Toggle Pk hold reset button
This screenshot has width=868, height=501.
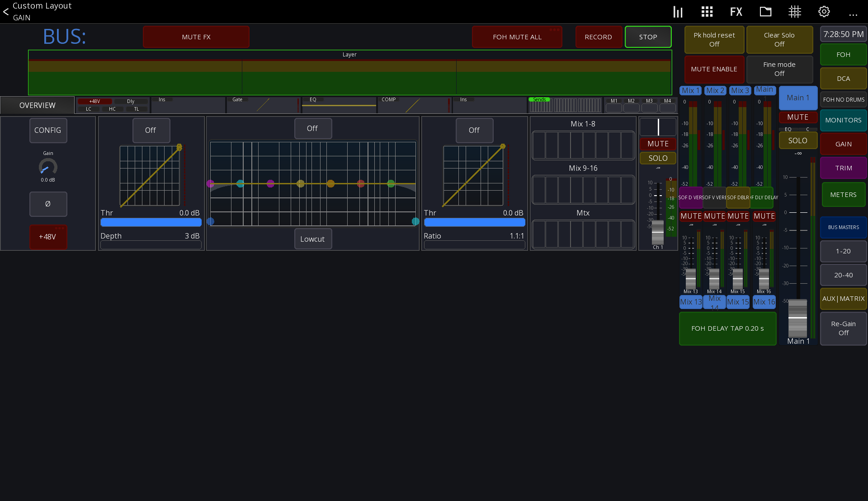click(x=714, y=40)
